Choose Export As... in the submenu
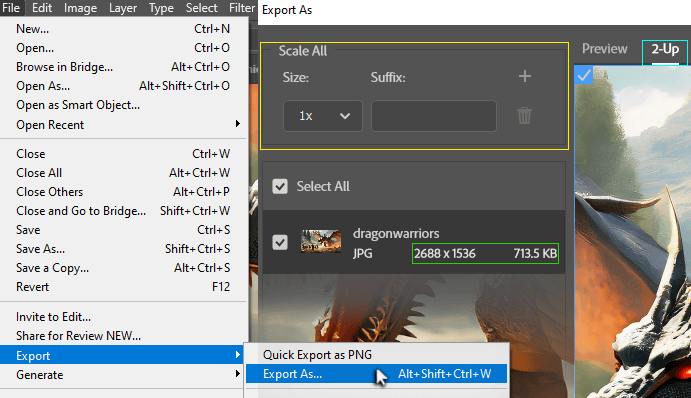This screenshot has width=691, height=398. (x=376, y=374)
